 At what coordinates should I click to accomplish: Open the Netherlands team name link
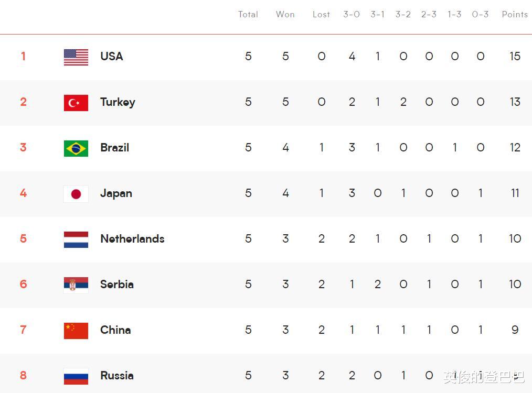(132, 239)
